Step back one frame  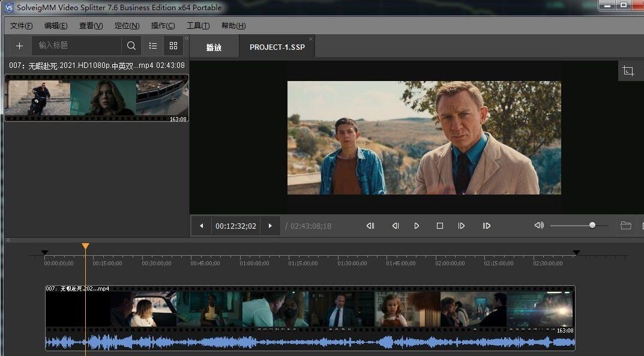(x=395, y=226)
